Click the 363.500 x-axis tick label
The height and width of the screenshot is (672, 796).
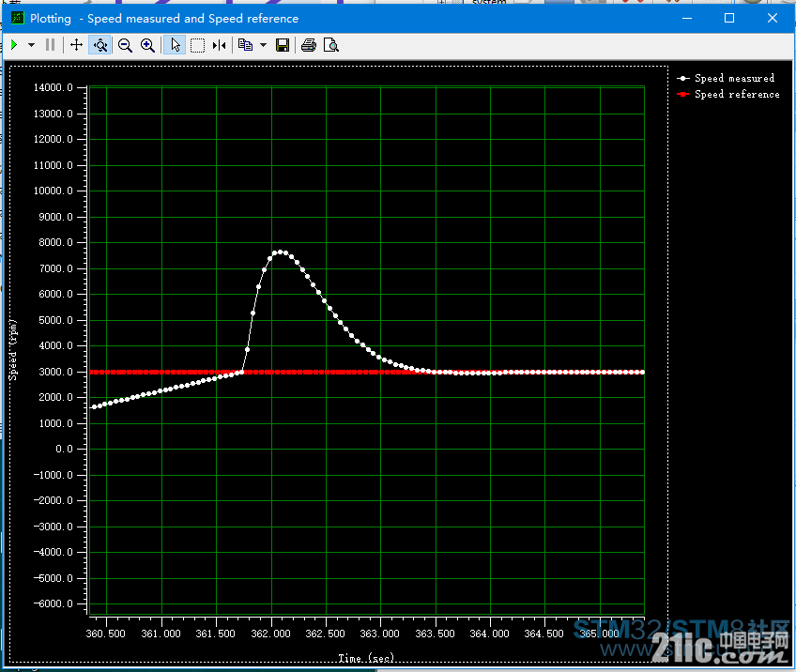(435, 634)
